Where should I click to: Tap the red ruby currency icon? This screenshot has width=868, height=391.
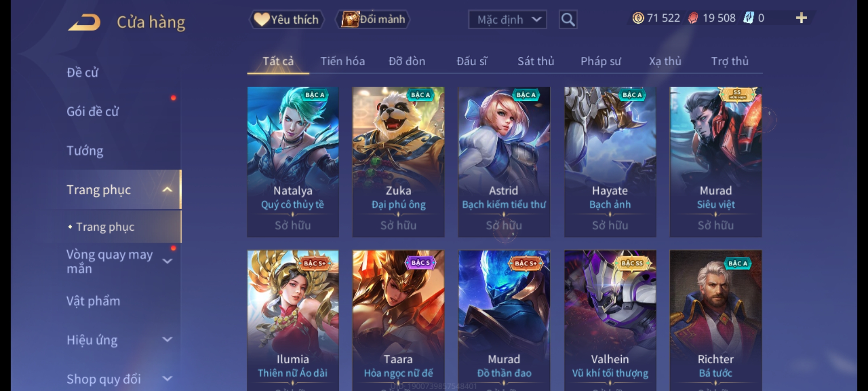[x=693, y=18]
